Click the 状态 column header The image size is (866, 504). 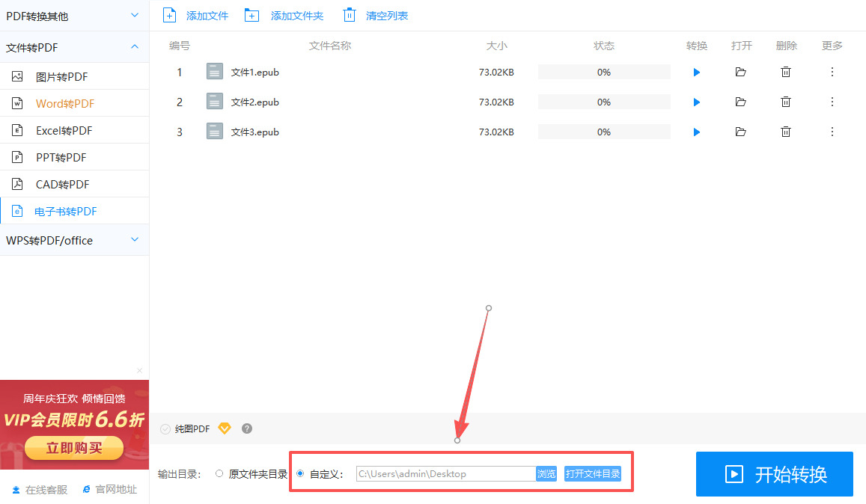[604, 46]
